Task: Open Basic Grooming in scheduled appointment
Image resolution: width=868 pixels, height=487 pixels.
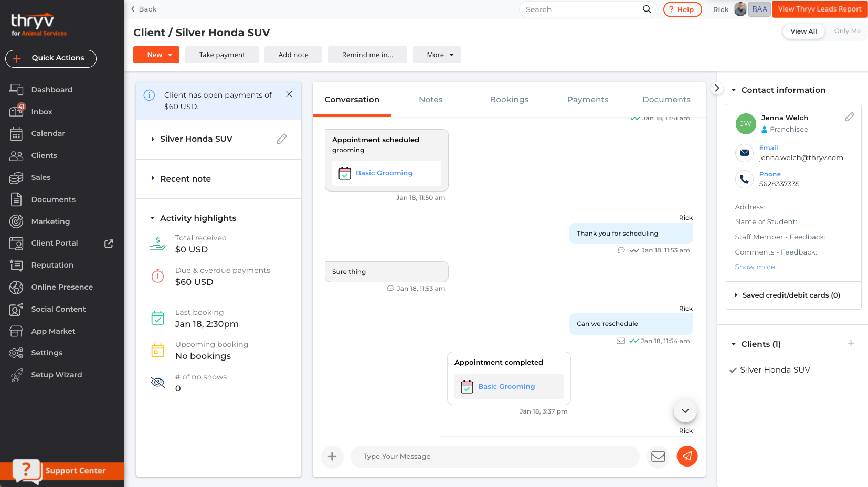Action: [384, 173]
